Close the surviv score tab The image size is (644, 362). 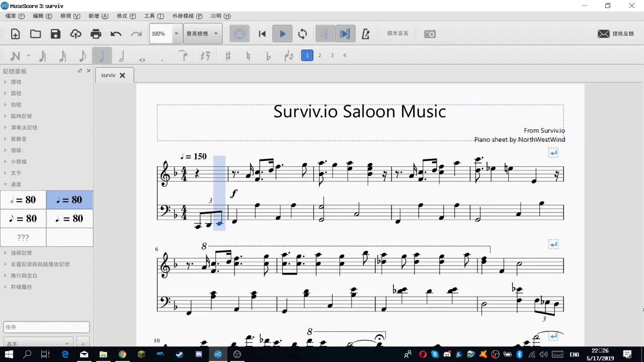point(122,75)
